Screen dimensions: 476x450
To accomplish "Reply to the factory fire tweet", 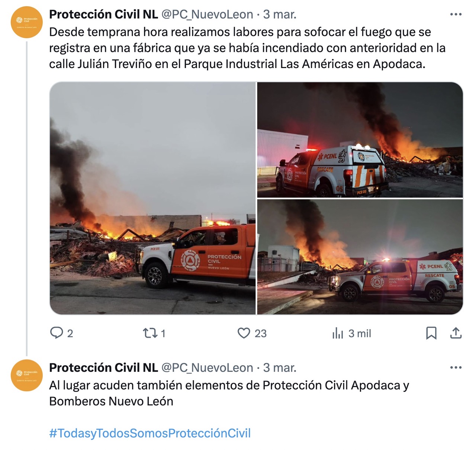I will (x=62, y=333).
